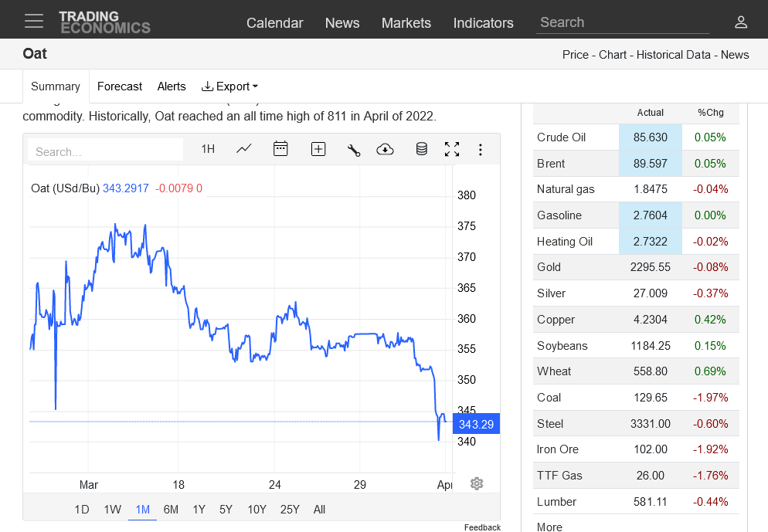Add a comparison series with plus icon
The height and width of the screenshot is (532, 768).
(x=318, y=149)
